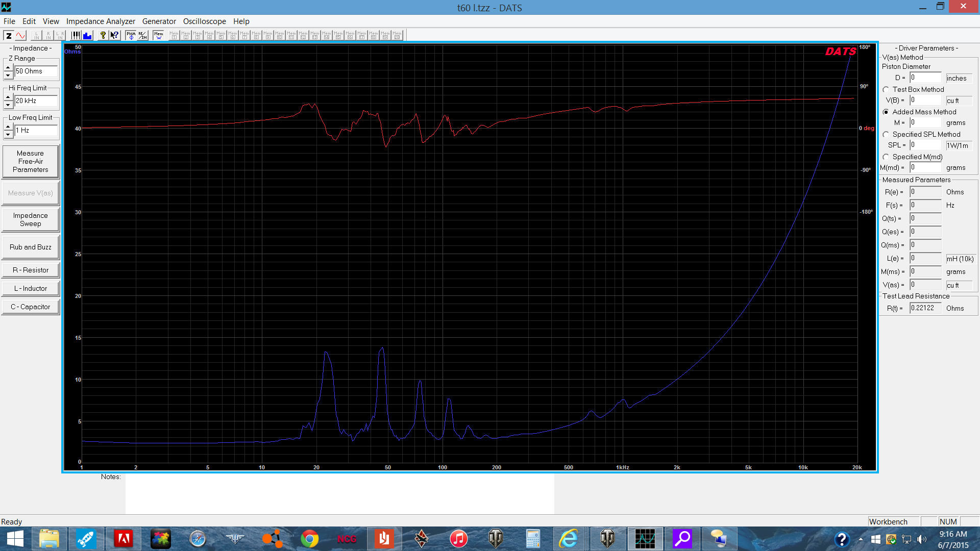Select the Z impedance analyzer mode icon
This screenshot has height=551, width=980.
tap(9, 35)
